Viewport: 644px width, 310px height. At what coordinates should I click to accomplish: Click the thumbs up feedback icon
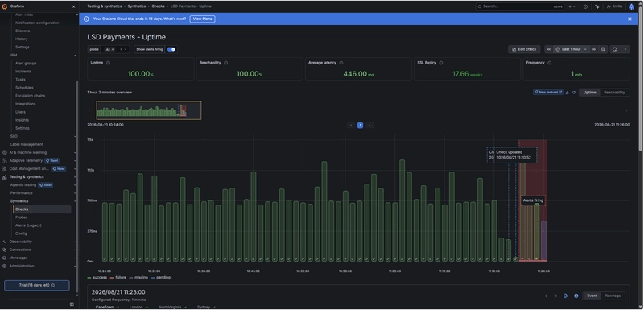[x=568, y=93]
